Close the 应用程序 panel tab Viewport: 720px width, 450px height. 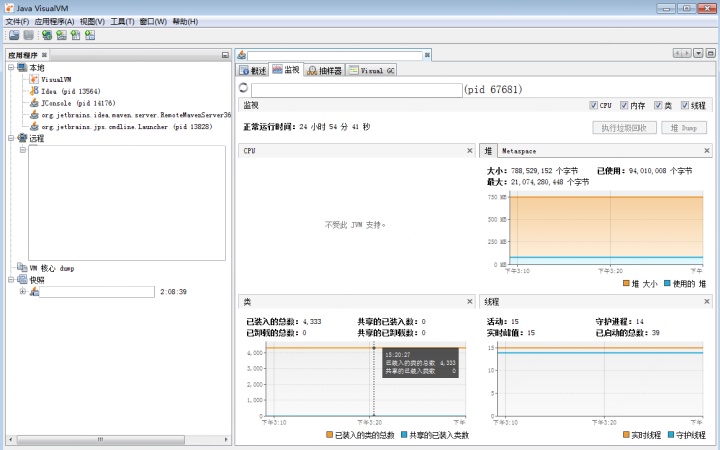tap(44, 55)
